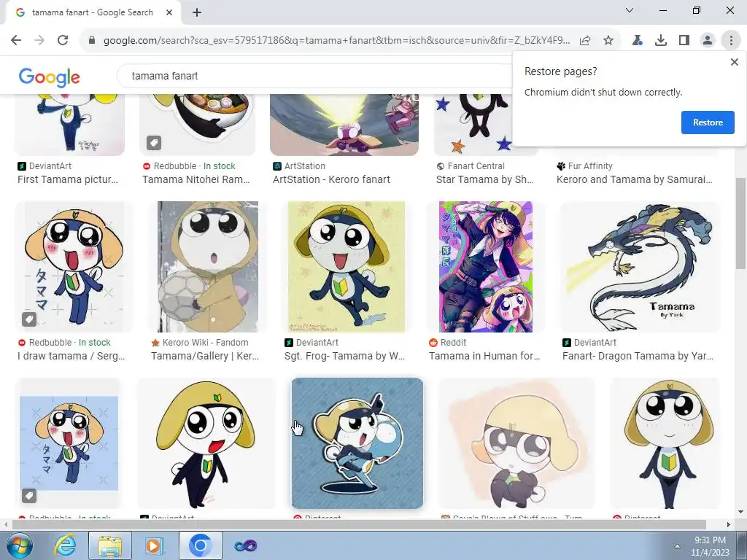The height and width of the screenshot is (560, 747).
Task: Open the Tamama with Japanese text thumbnail
Action: (74, 267)
